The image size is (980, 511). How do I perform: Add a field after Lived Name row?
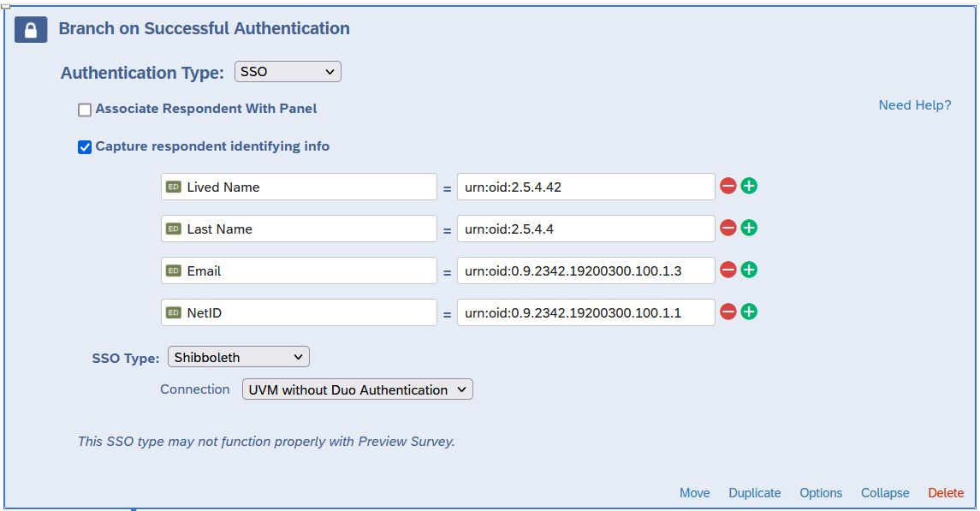pos(749,186)
